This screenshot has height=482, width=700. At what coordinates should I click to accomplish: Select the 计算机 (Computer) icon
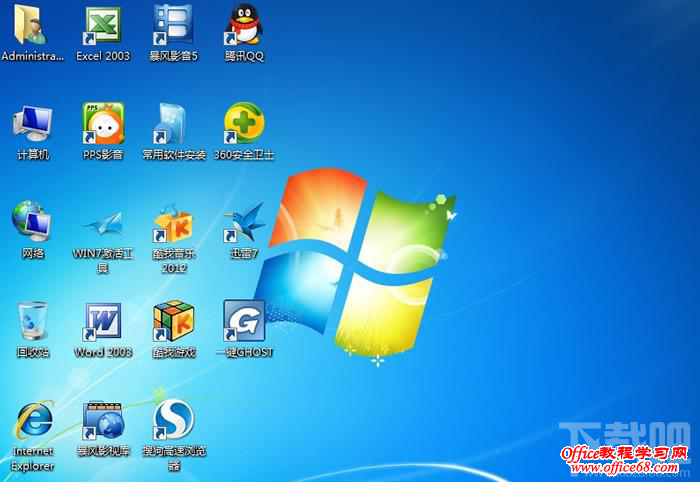32,123
